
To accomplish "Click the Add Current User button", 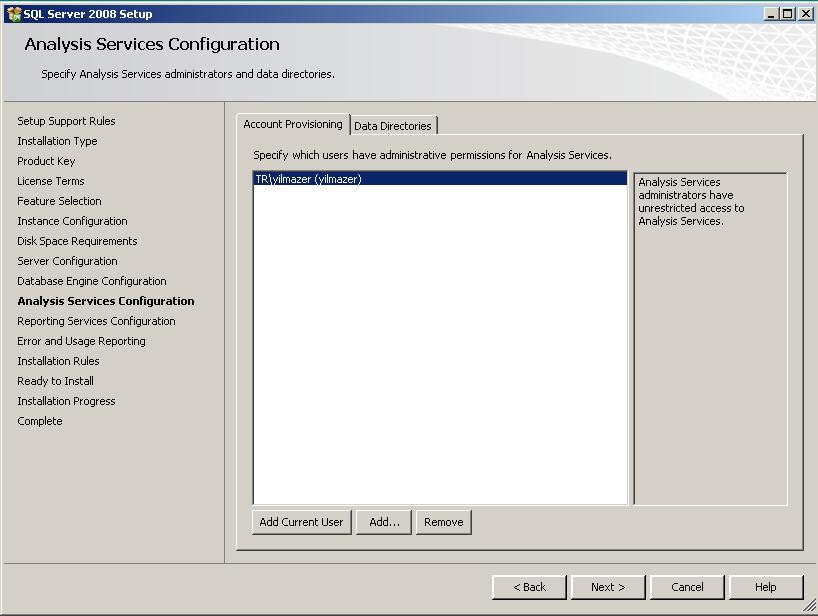I will (x=302, y=522).
